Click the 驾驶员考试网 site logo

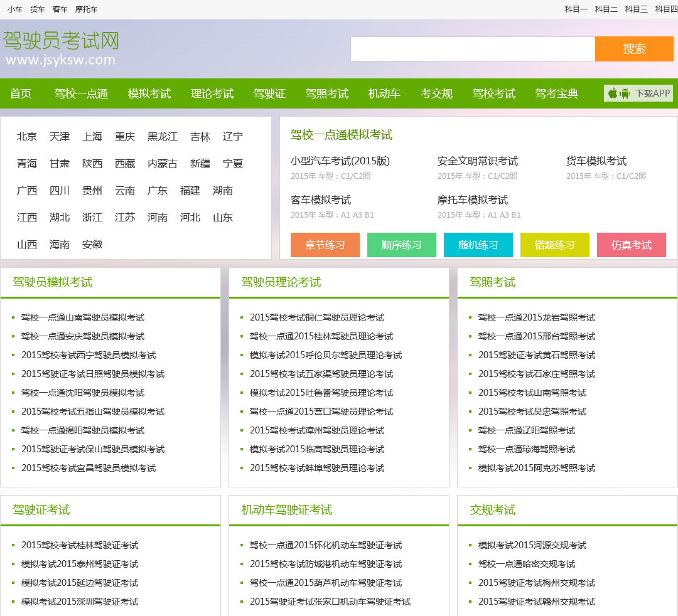tap(61, 47)
